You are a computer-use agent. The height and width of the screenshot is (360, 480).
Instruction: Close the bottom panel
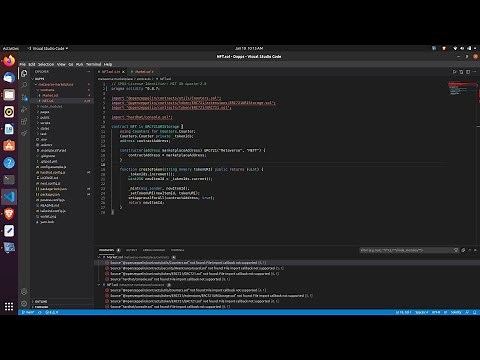point(475,250)
